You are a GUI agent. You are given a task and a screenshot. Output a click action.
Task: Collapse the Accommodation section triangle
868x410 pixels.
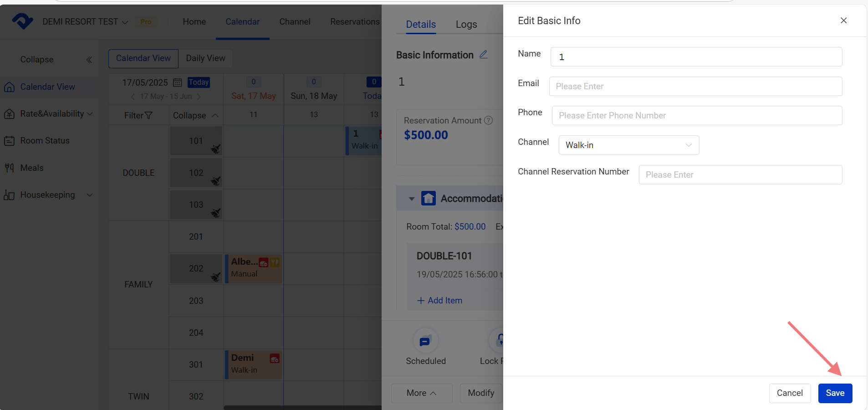(411, 199)
